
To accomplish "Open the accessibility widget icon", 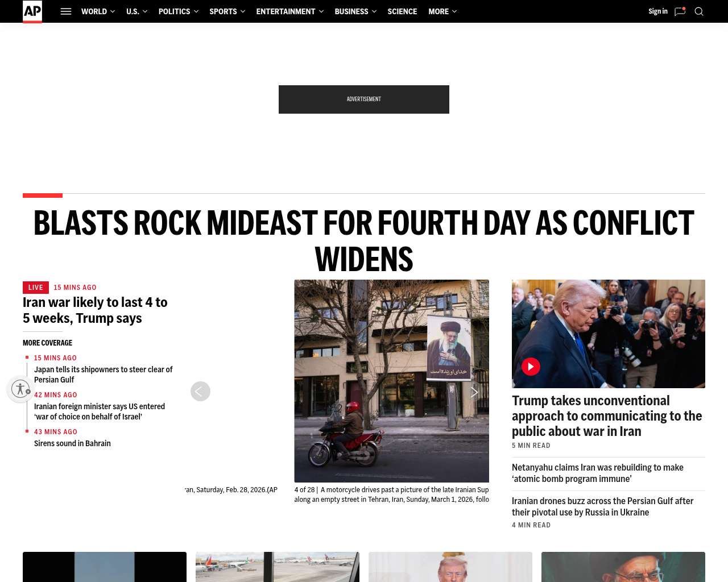I will (x=21, y=389).
